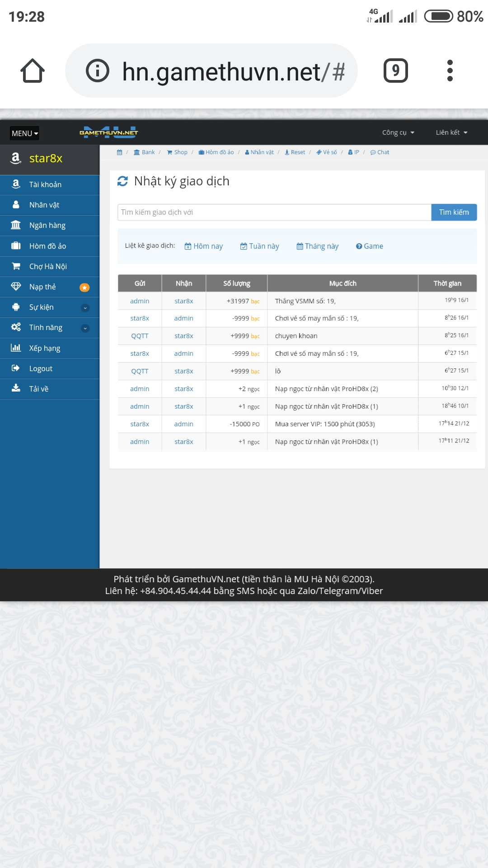Click star8x sender in Mua server VIP row
The height and width of the screenshot is (868, 488).
(140, 424)
